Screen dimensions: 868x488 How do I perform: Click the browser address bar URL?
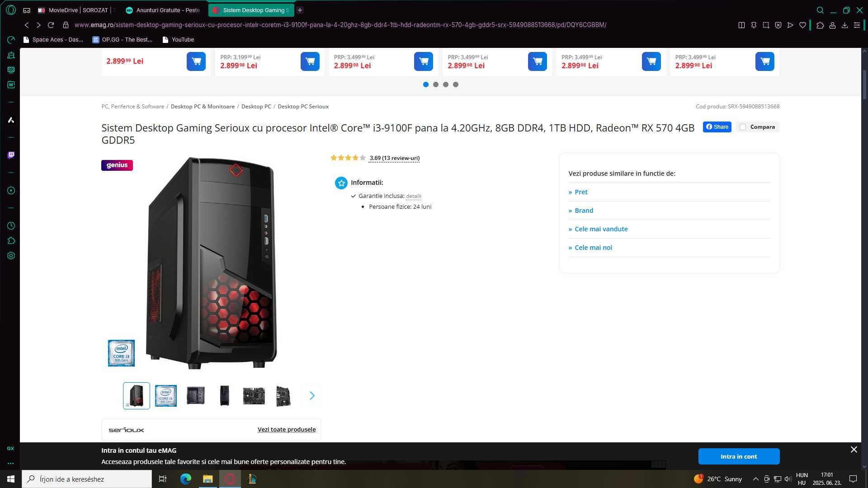click(340, 25)
